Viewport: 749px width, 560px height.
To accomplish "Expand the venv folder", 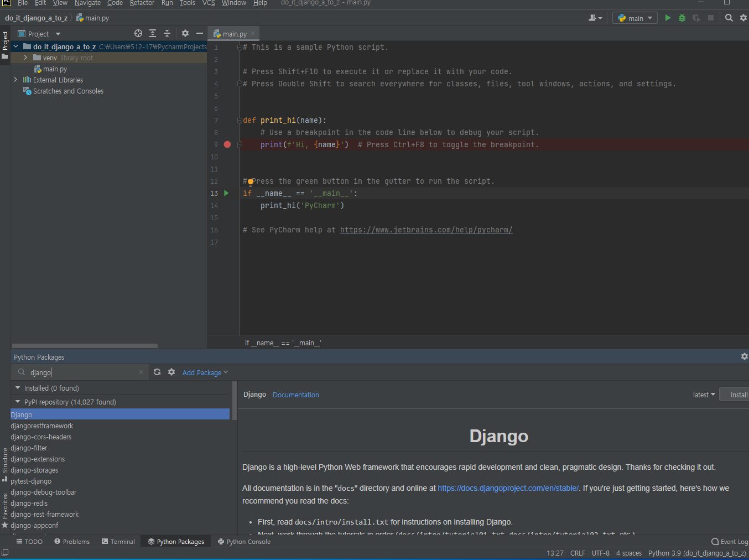I will tap(25, 58).
